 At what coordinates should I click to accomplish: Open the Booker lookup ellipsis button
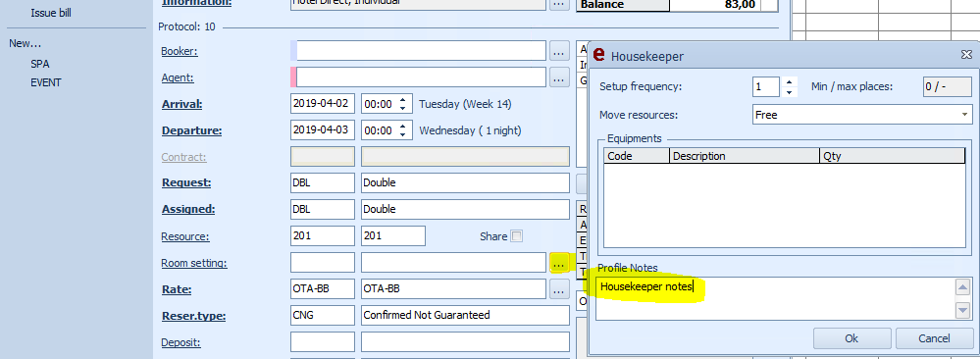click(x=559, y=51)
